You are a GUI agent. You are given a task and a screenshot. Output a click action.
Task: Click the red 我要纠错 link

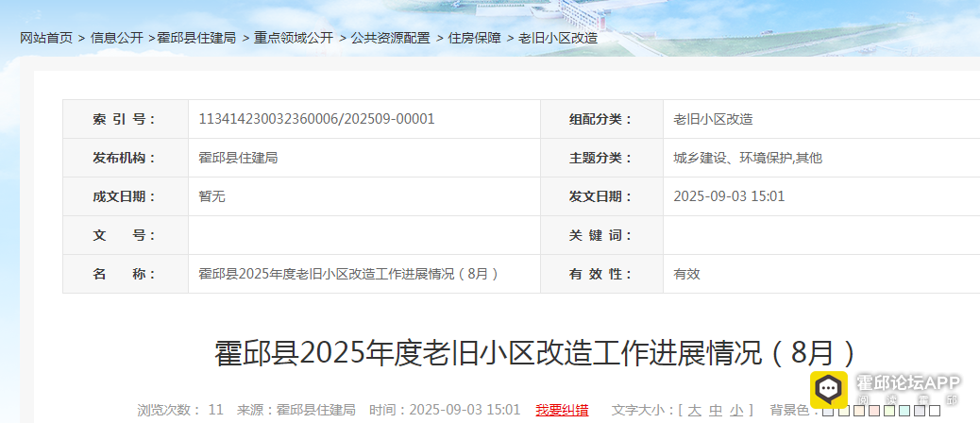[x=562, y=410]
